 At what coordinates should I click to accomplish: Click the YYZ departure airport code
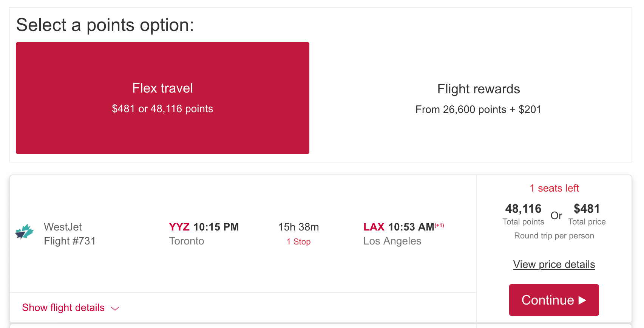pos(179,227)
